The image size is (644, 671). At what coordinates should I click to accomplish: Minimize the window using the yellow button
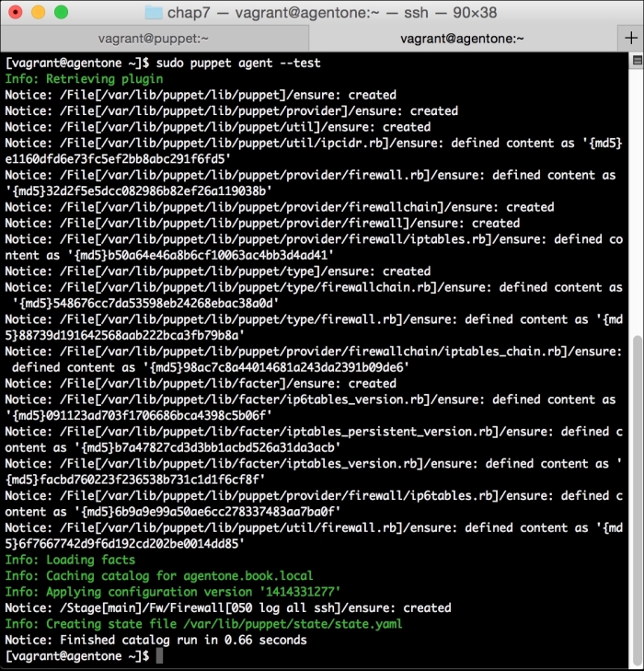tap(38, 12)
